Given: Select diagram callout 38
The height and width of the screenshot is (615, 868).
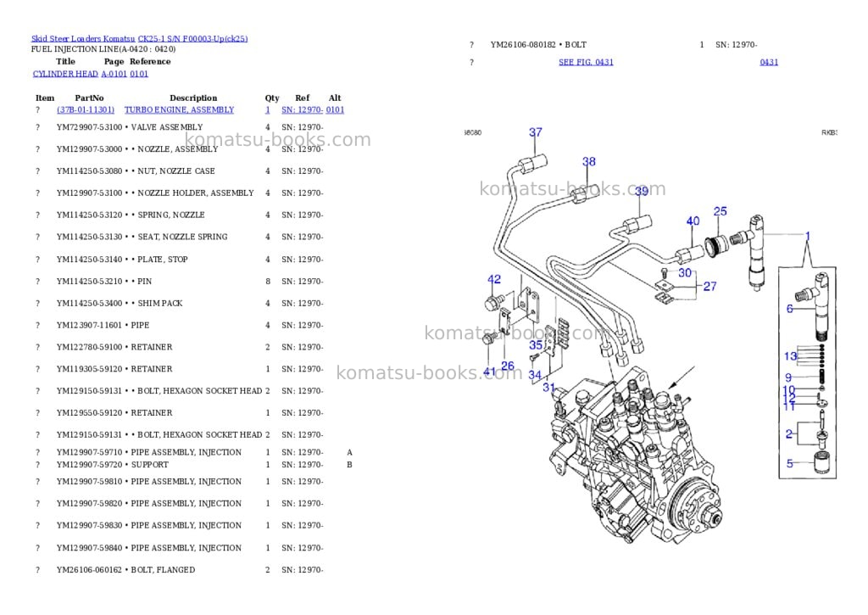Looking at the screenshot, I should pos(589,162).
